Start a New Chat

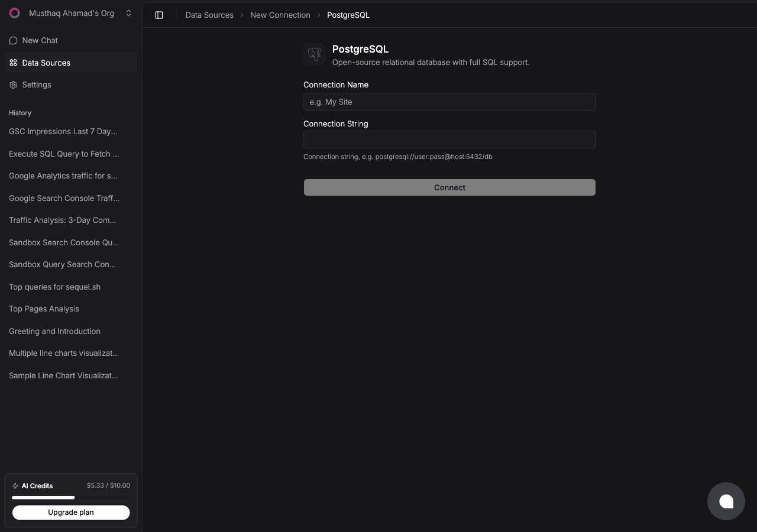pyautogui.click(x=71, y=41)
